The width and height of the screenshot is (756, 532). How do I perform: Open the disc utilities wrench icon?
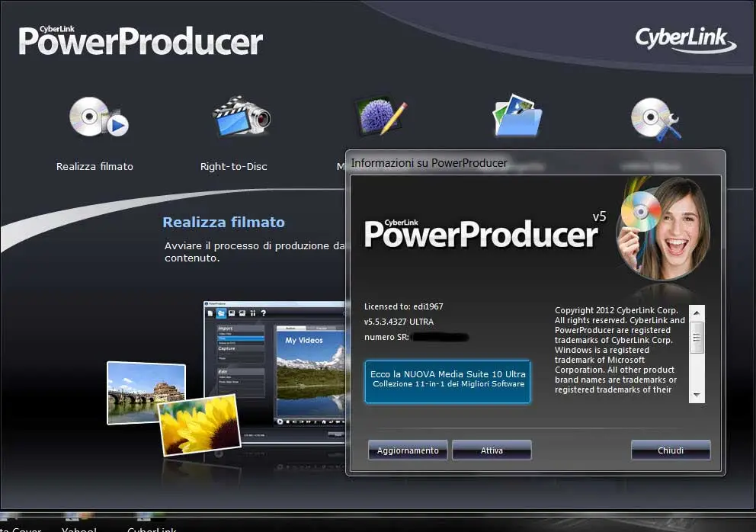(655, 119)
